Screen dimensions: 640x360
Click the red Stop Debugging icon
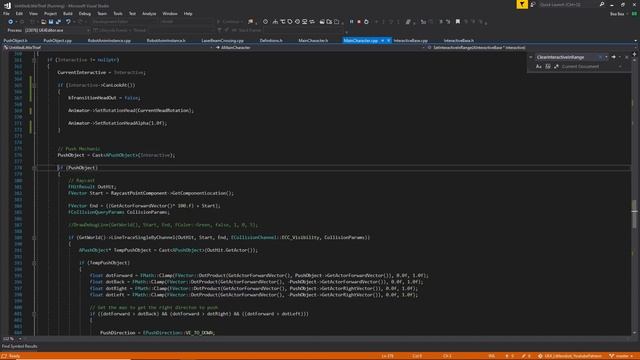[x=359, y=22]
